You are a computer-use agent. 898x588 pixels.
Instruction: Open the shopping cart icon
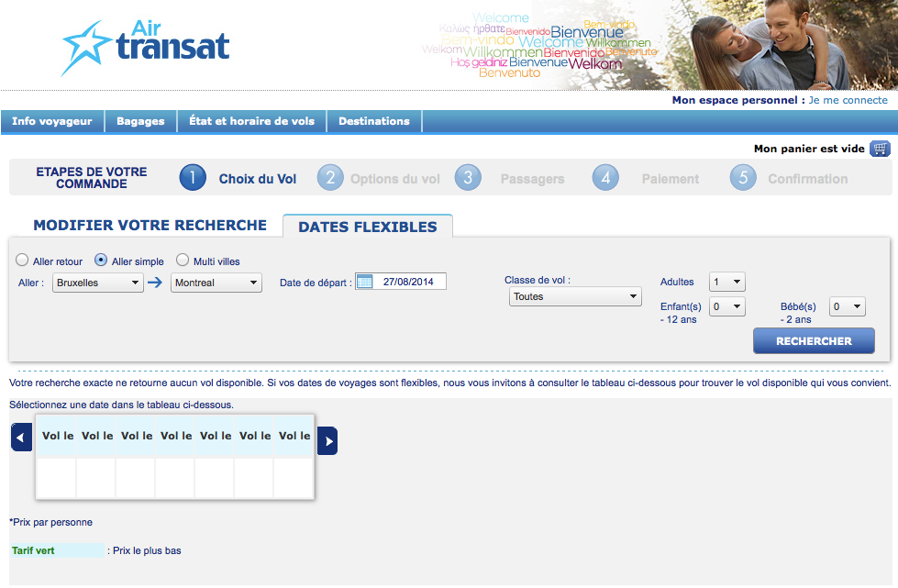point(880,149)
